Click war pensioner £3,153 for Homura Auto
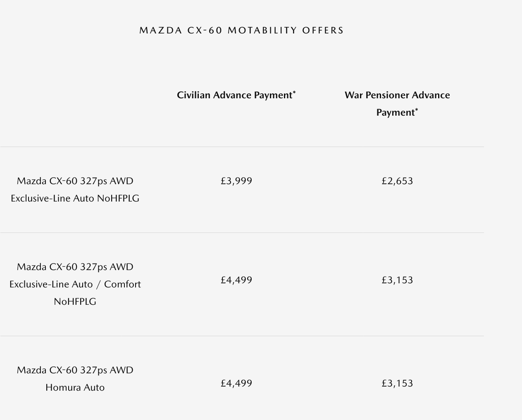The image size is (522, 420). (397, 383)
